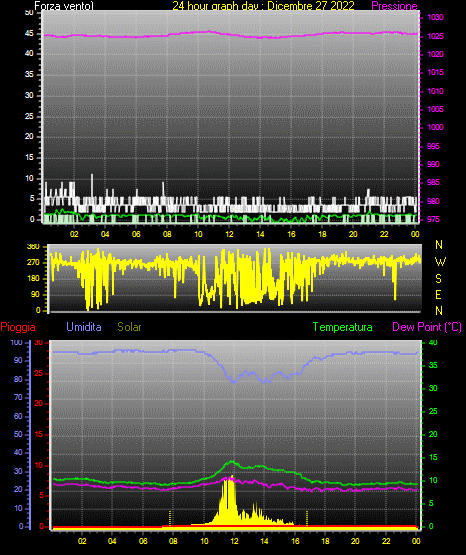The image size is (466, 555).
Task: Click the W wind direction label
Action: tap(440, 262)
